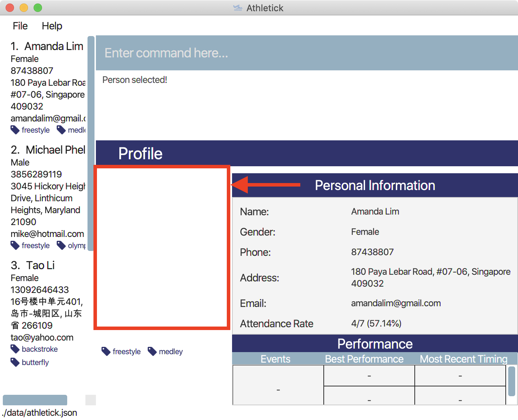Viewport: 518px width, 420px height.
Task: Click Tao Li's butterfly tag icon
Action: point(15,363)
